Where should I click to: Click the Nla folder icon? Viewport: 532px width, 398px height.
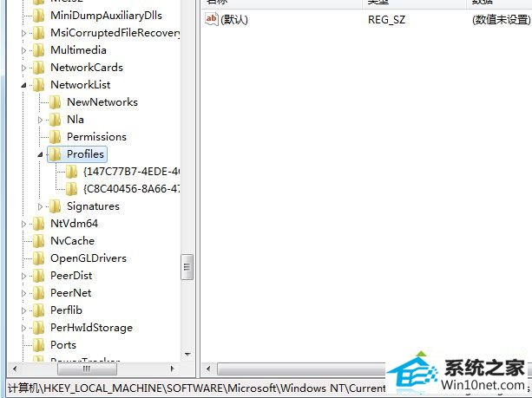point(55,120)
